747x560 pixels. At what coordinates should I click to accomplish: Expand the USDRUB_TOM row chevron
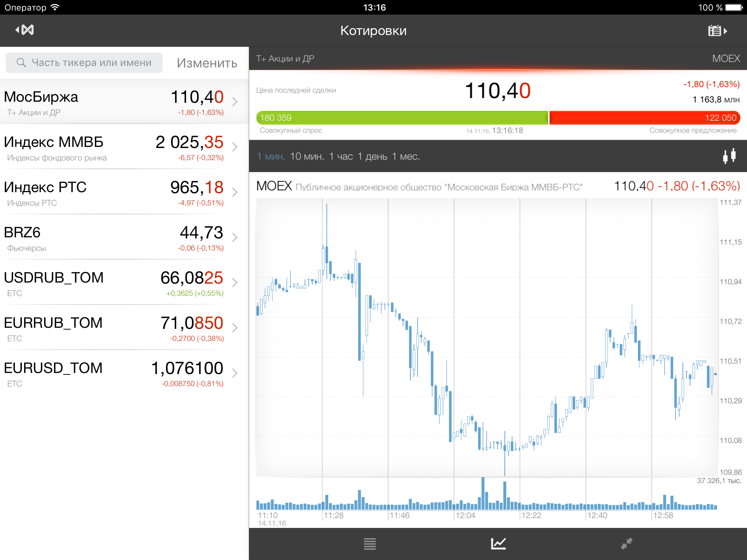point(235,283)
